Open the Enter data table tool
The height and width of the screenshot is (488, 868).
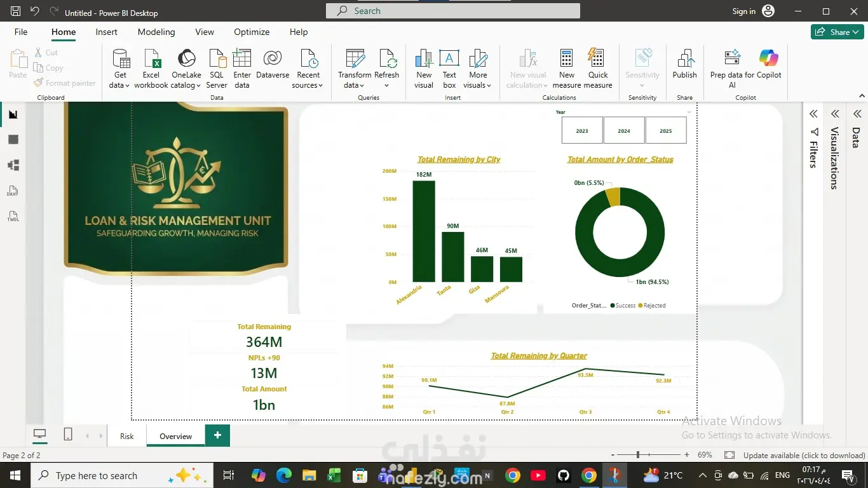(242, 69)
